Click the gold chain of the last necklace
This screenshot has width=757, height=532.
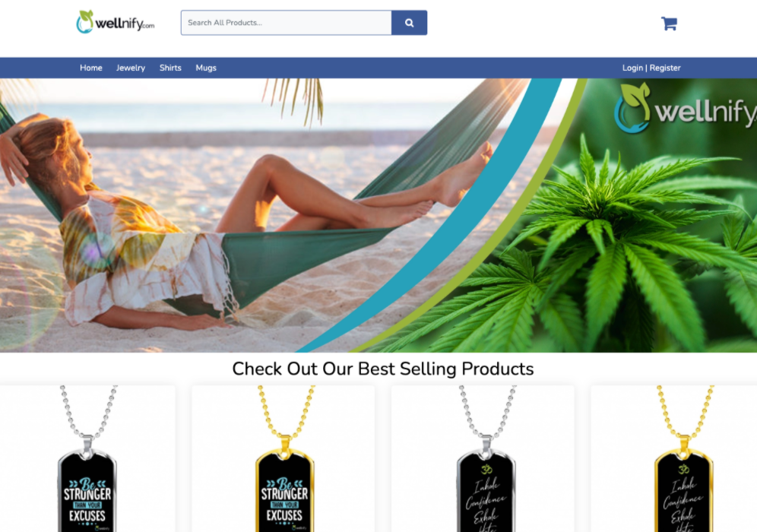pos(684,410)
